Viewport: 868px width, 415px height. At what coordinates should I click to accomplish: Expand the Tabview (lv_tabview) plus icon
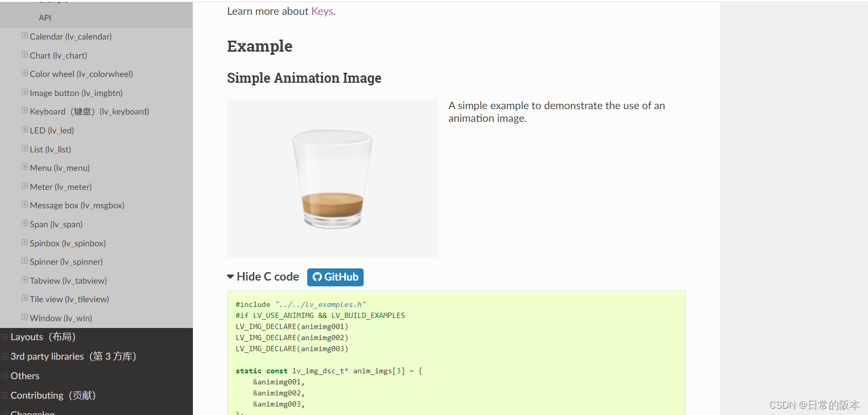pos(25,279)
